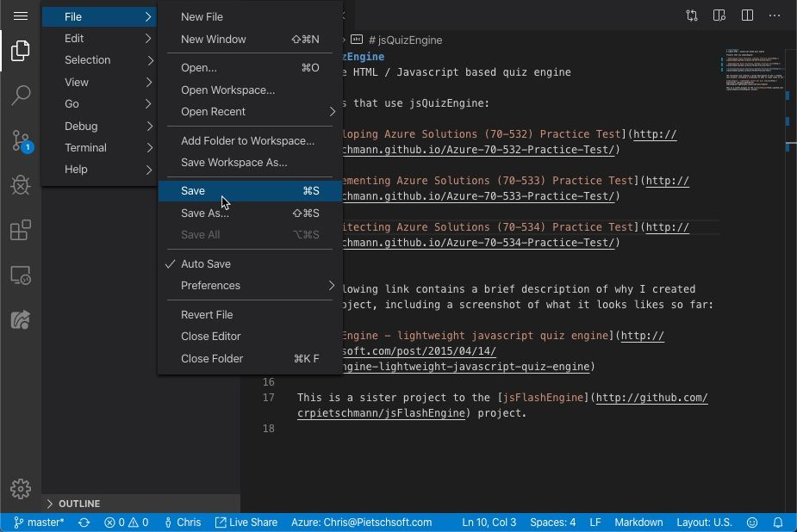Click the # jsQuizEngine breadcrumb
The width and height of the screenshot is (797, 532).
405,40
